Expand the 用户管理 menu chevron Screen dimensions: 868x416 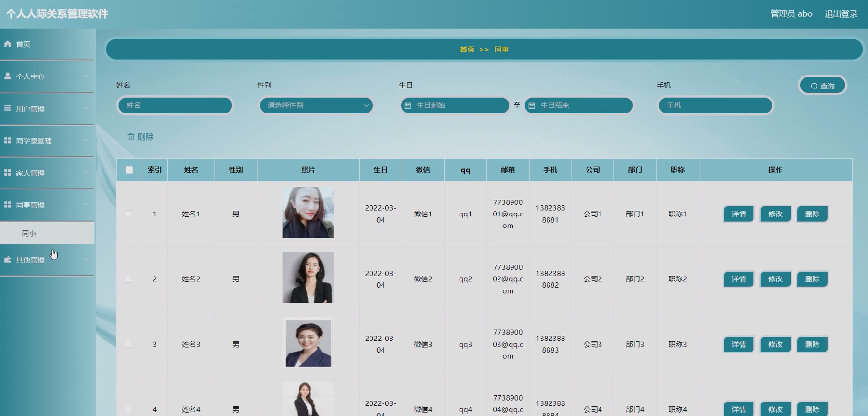click(x=85, y=108)
